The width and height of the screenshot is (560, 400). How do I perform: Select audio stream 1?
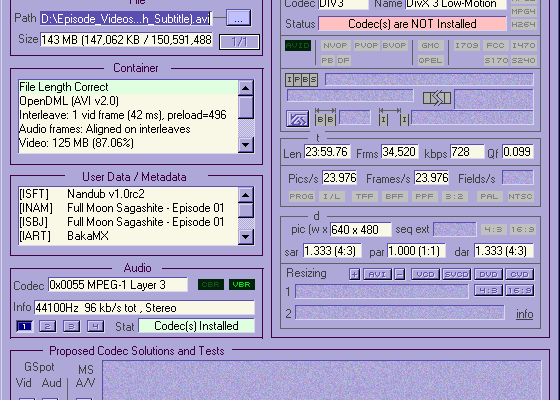[x=24, y=326]
